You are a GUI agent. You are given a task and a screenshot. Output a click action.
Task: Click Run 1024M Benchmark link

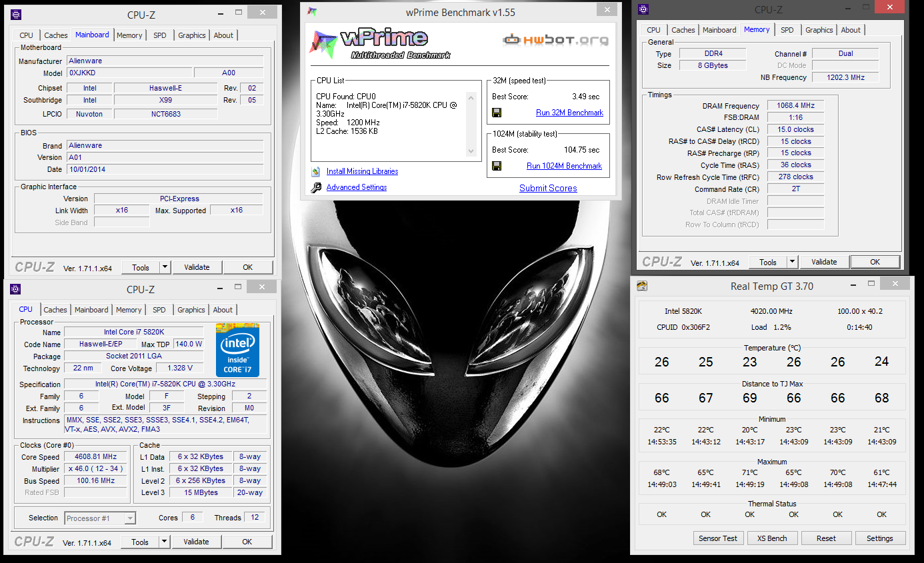click(564, 166)
